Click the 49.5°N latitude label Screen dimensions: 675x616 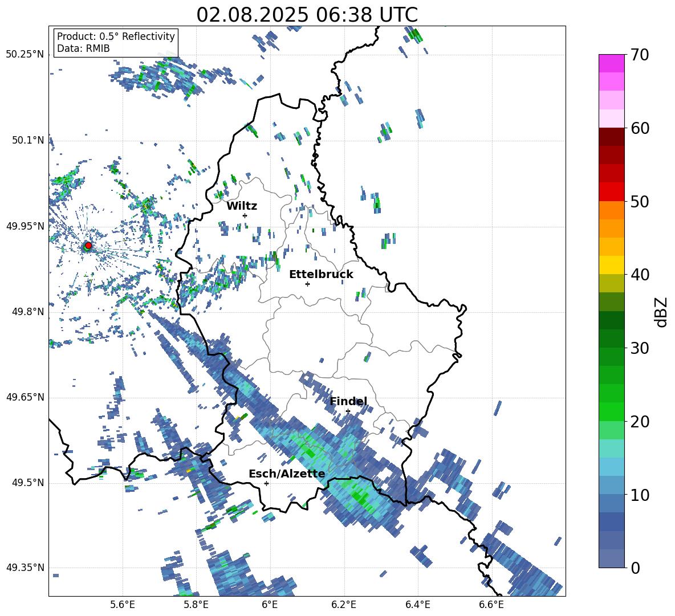pyautogui.click(x=28, y=483)
